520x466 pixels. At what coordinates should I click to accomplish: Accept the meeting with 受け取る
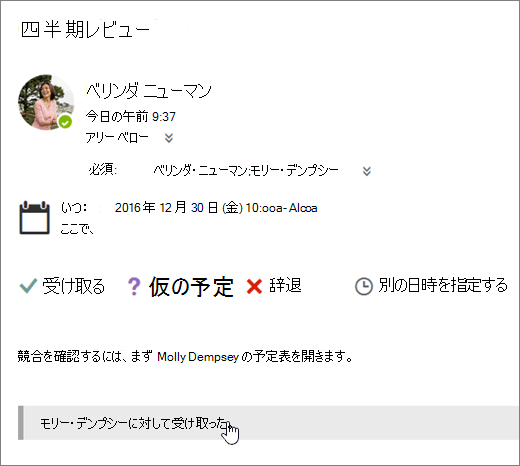point(73,286)
